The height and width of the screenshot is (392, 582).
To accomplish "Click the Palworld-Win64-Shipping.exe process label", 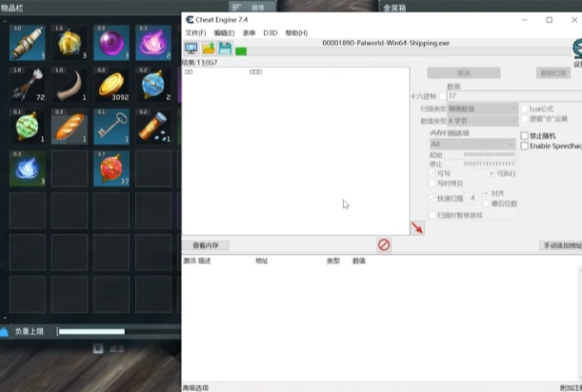I will click(x=386, y=43).
